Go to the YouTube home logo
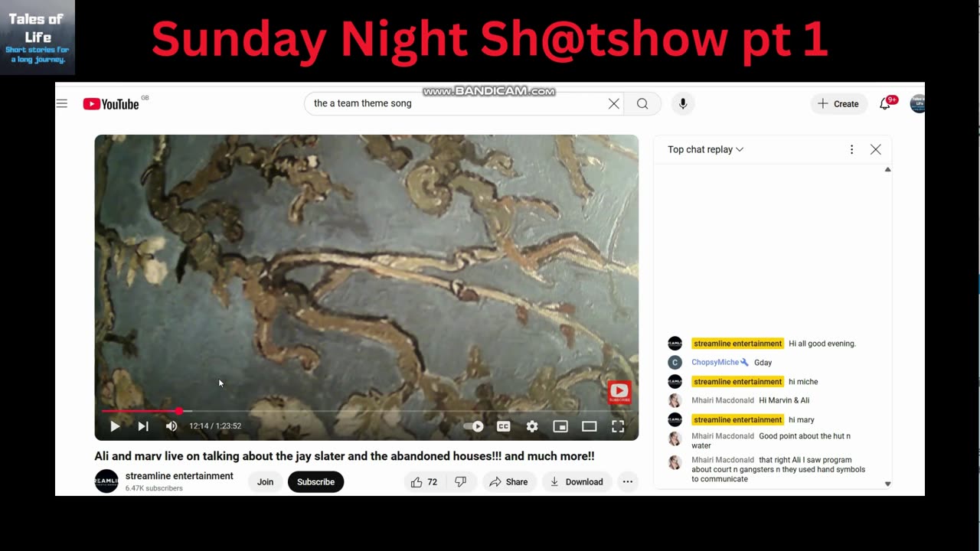The image size is (980, 551). (112, 104)
